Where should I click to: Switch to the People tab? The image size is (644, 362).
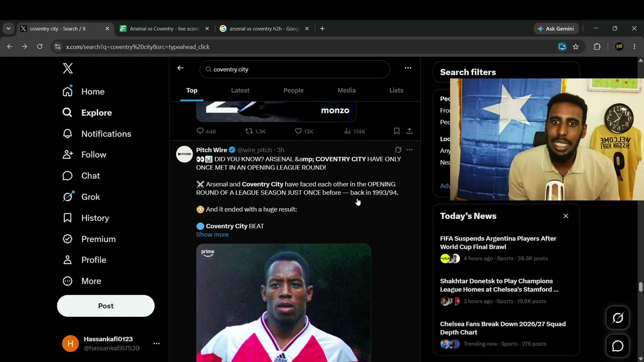click(x=293, y=90)
